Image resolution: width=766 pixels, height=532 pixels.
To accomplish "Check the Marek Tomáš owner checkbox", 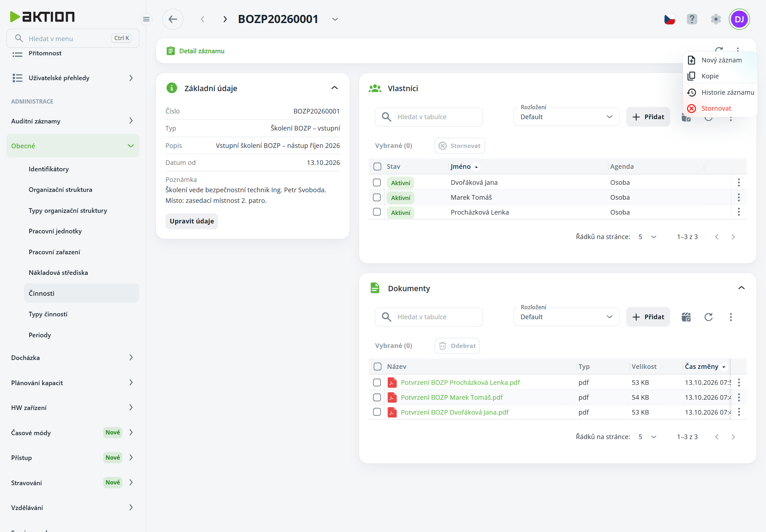I will 377,198.
